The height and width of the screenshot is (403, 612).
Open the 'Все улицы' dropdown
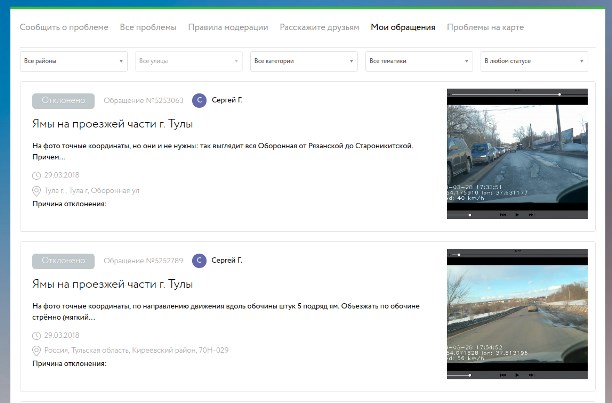click(x=188, y=62)
